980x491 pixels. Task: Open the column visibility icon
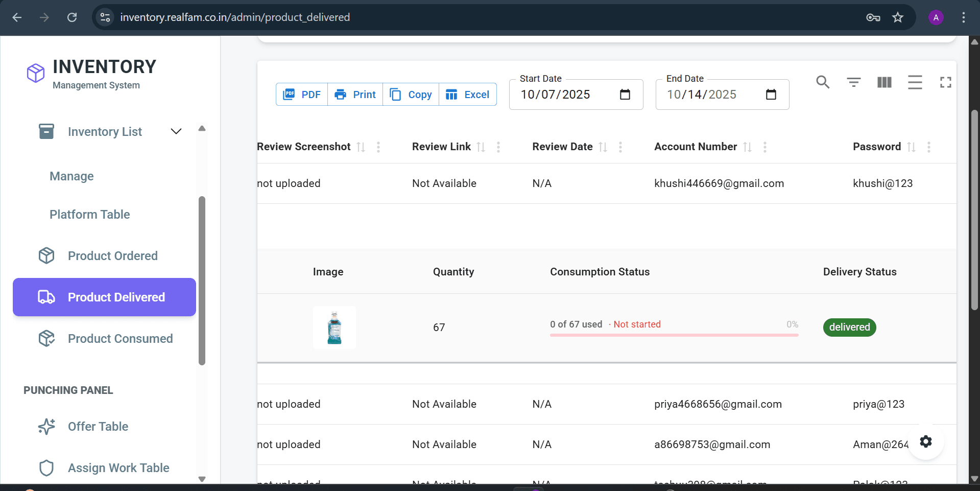point(884,82)
